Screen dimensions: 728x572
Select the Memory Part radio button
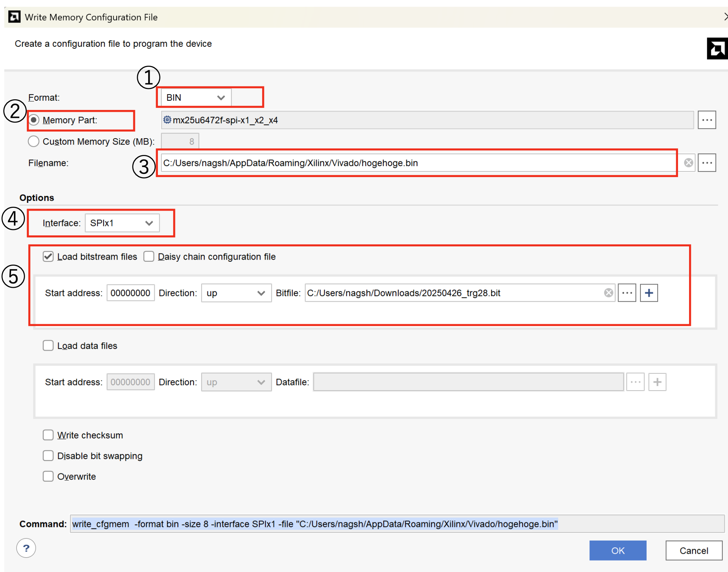[34, 120]
